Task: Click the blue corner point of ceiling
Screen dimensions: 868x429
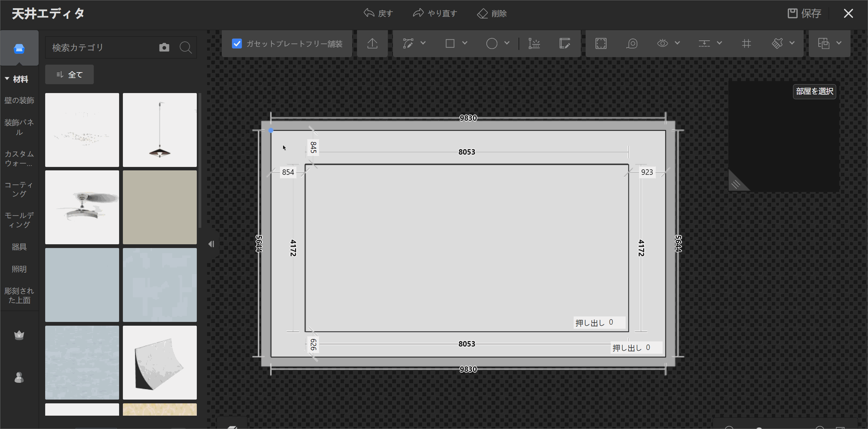Action: pos(271,130)
